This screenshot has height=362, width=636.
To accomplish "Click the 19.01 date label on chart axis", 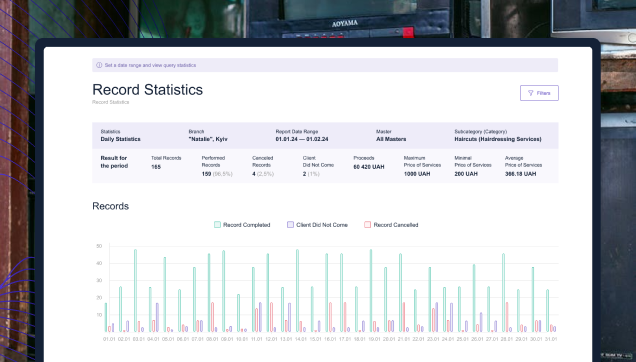I will pyautogui.click(x=374, y=339).
